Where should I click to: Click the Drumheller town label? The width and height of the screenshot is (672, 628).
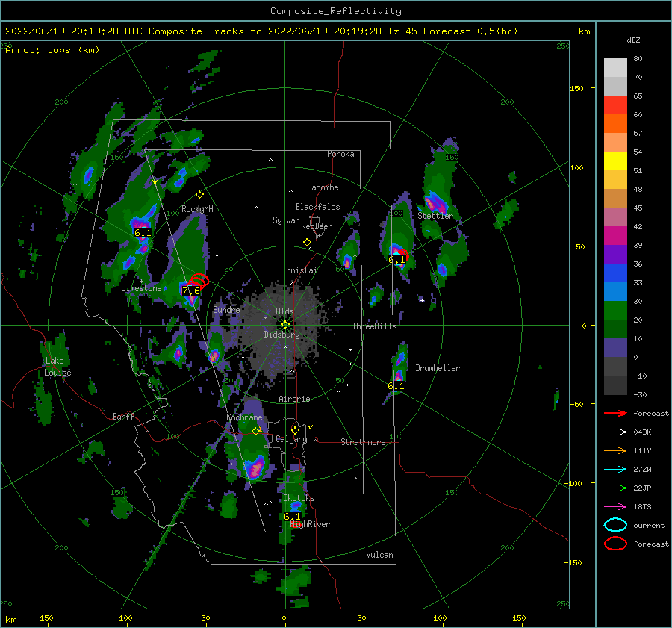pos(438,368)
